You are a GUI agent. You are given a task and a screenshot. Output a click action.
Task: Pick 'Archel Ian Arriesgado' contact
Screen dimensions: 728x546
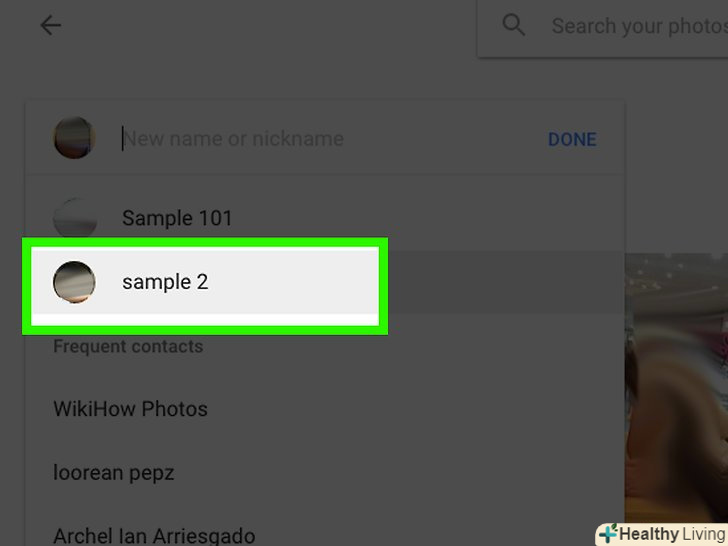point(154,536)
